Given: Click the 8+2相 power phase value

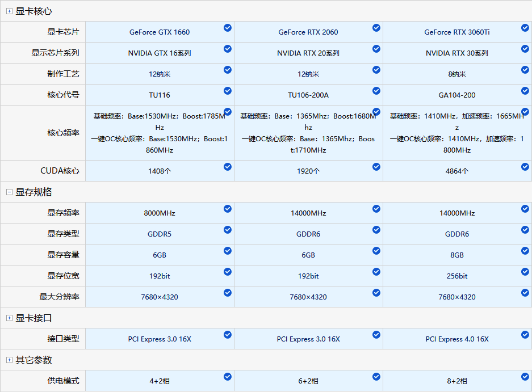Looking at the screenshot, I should coord(457,381).
